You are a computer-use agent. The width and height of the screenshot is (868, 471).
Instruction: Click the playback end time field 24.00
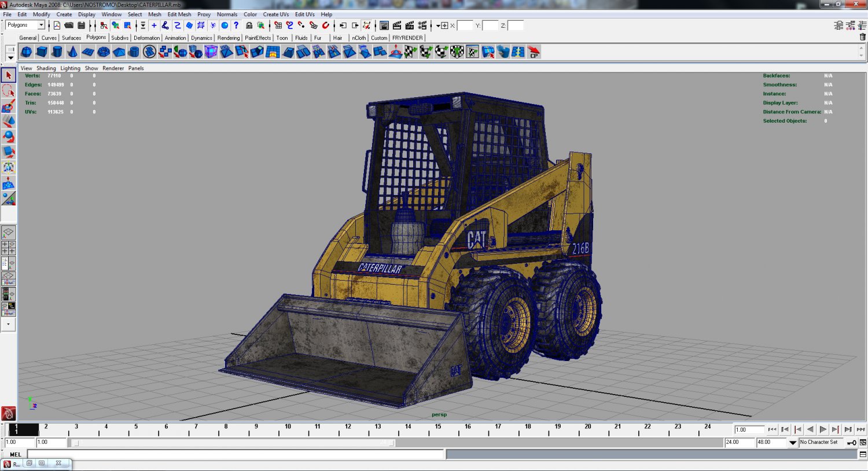(x=740, y=443)
